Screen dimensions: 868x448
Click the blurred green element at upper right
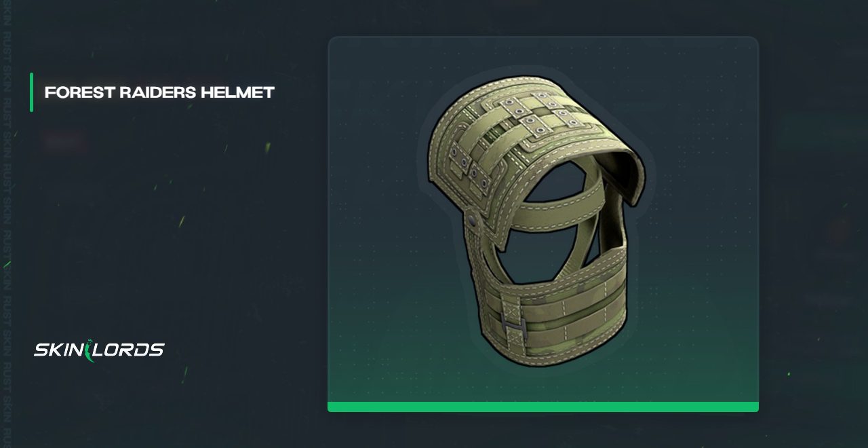(x=822, y=132)
